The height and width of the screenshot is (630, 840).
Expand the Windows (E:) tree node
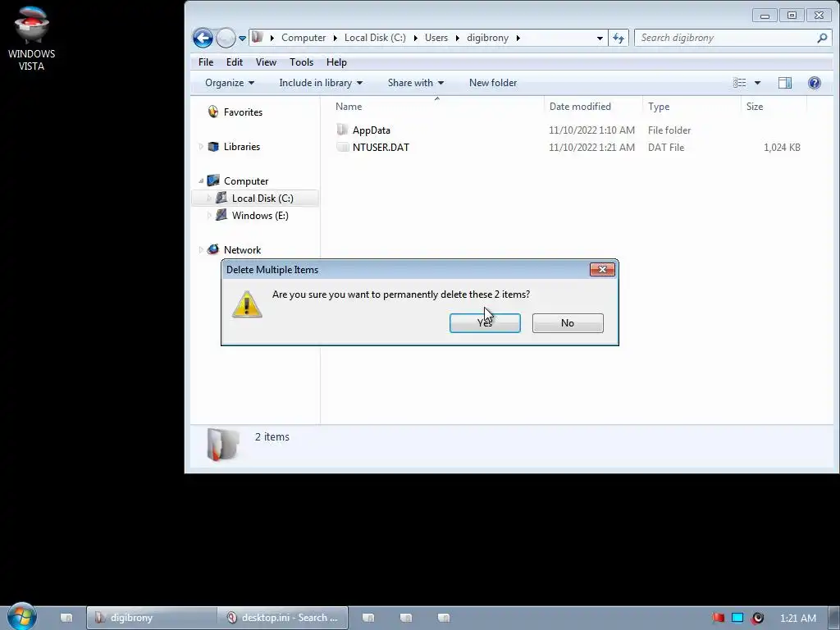click(x=209, y=216)
